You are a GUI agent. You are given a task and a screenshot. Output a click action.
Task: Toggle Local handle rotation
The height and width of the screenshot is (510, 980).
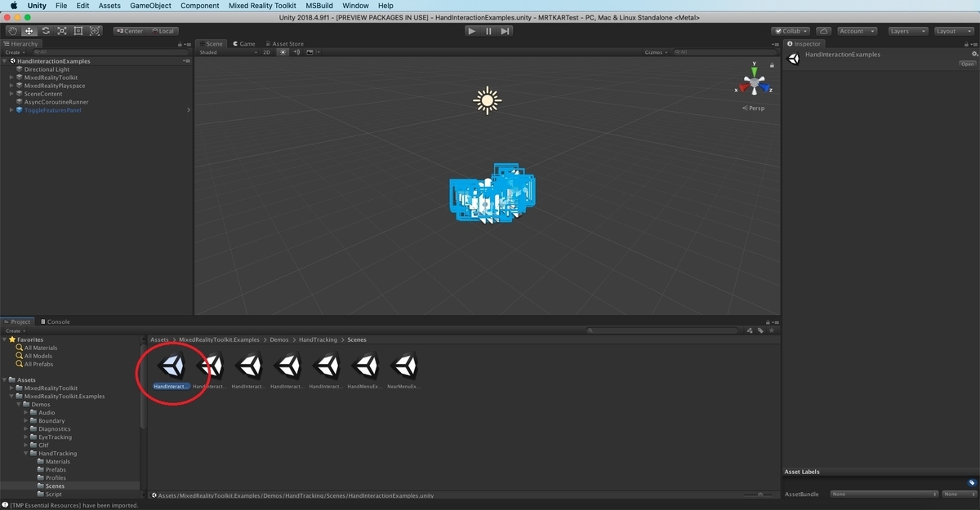point(163,31)
